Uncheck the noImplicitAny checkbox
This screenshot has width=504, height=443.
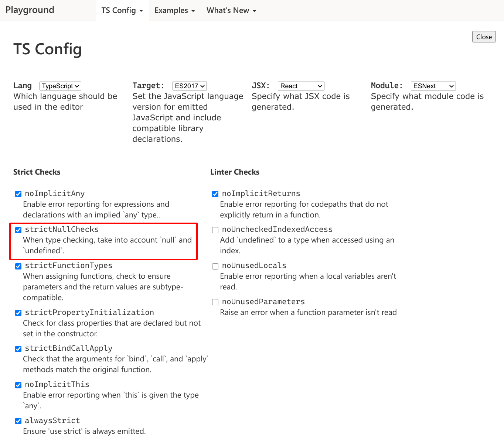tap(18, 194)
